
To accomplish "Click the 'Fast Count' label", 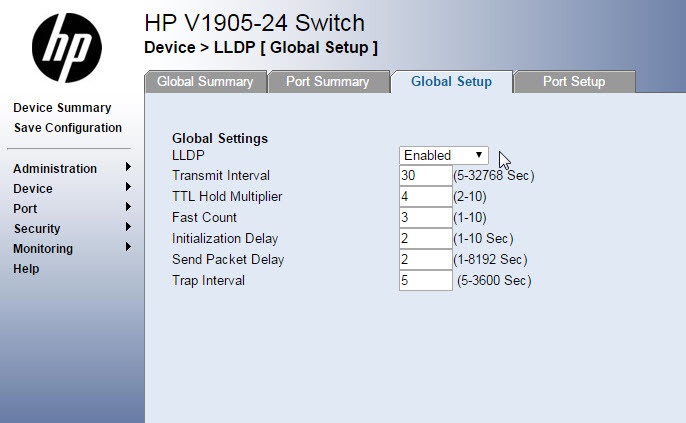I will pos(204,217).
